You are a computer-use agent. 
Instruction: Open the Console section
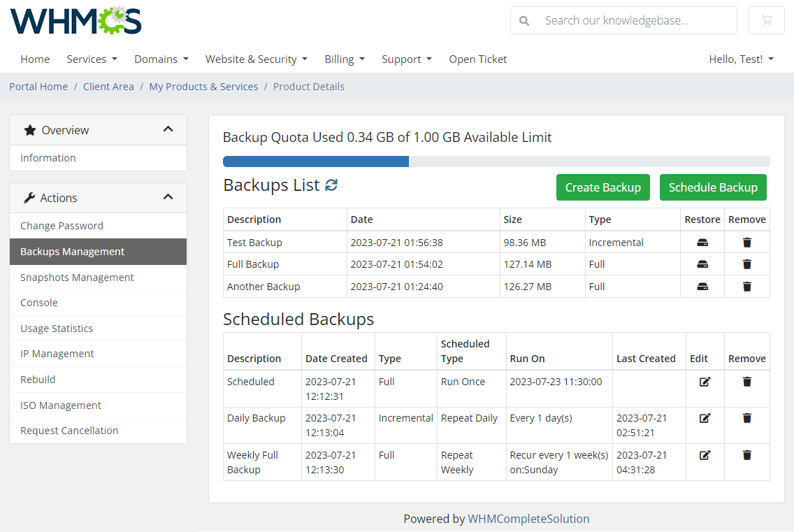click(x=38, y=302)
